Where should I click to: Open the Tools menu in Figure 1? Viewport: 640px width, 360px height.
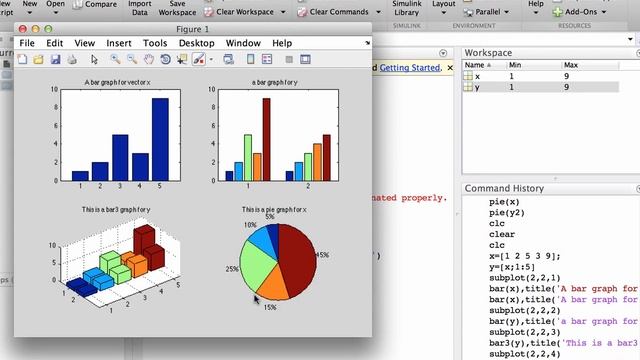(x=155, y=43)
